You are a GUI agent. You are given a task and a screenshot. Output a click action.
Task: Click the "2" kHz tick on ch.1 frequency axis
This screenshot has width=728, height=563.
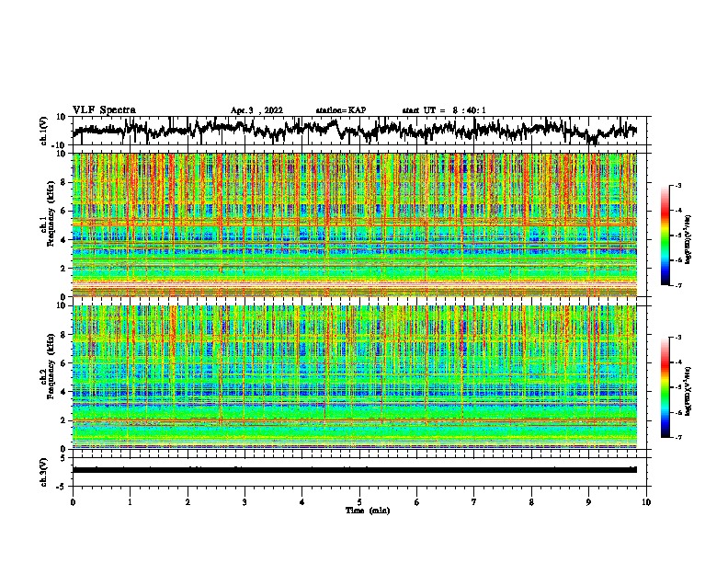coord(64,269)
